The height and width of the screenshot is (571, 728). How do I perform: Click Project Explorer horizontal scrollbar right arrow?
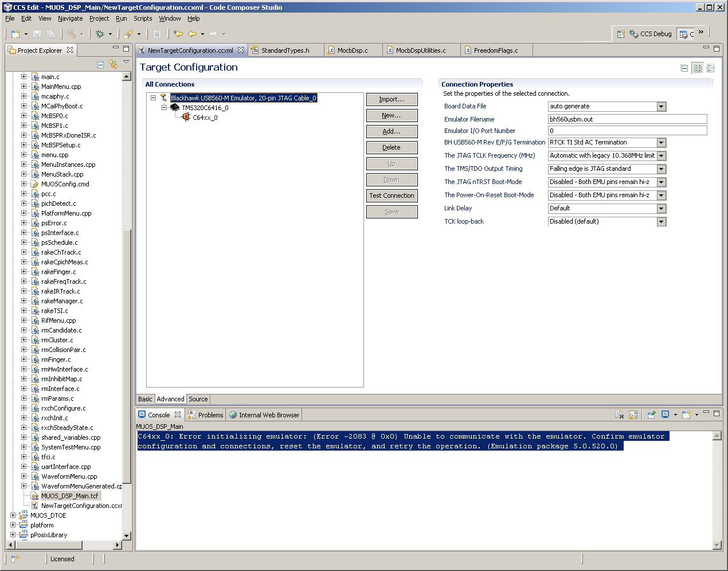(x=118, y=545)
